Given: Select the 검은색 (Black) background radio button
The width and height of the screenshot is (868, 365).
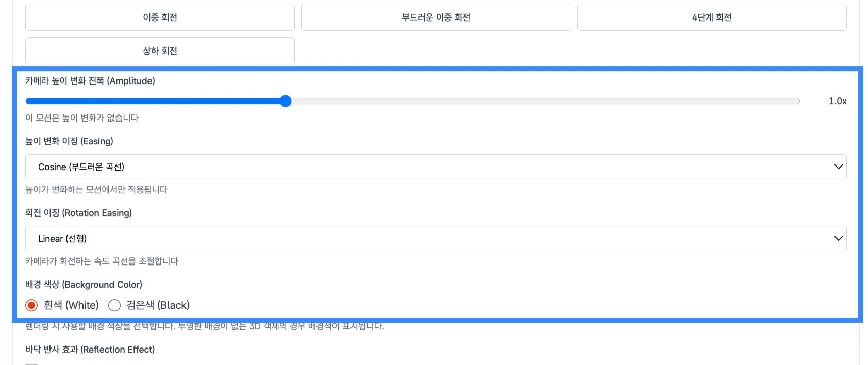Looking at the screenshot, I should click(x=114, y=305).
